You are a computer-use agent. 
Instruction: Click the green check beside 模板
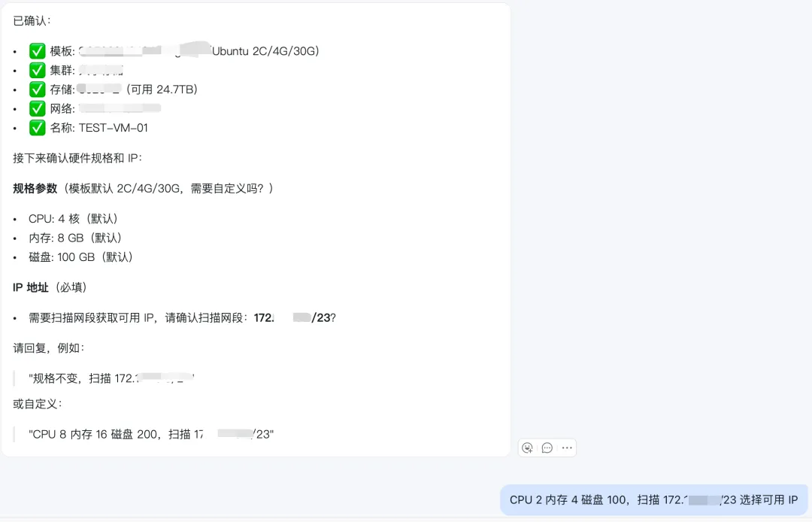[x=38, y=50]
